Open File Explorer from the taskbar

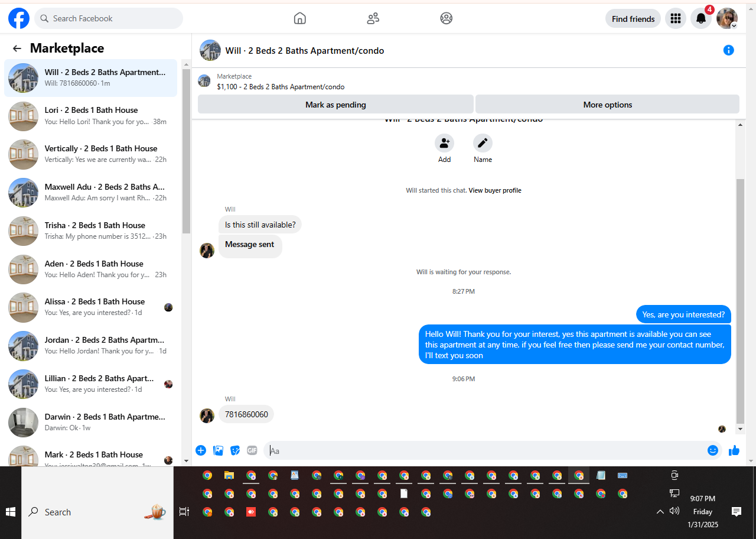tap(229, 475)
